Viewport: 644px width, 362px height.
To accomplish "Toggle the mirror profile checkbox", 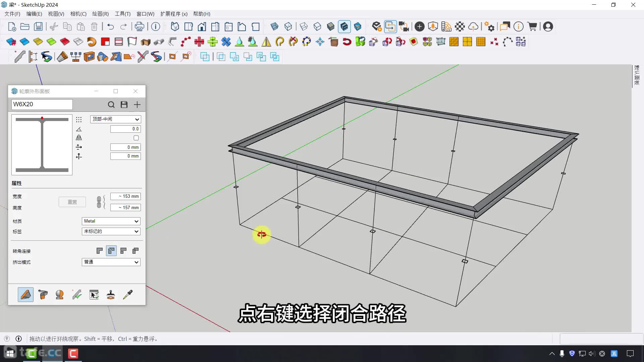I will (x=136, y=138).
